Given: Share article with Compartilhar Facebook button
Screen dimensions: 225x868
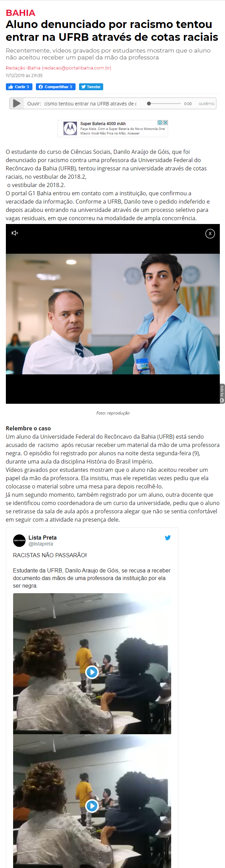Looking at the screenshot, I should click(x=56, y=87).
